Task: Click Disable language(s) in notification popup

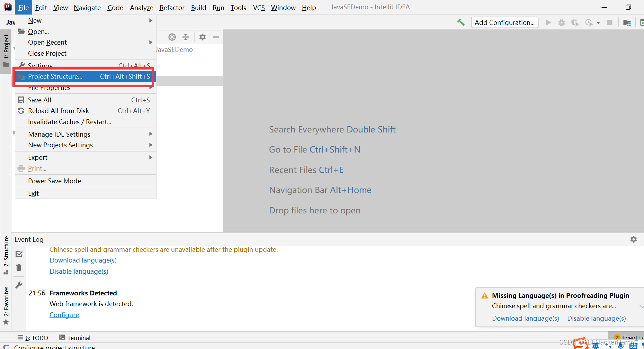Action: click(596, 318)
